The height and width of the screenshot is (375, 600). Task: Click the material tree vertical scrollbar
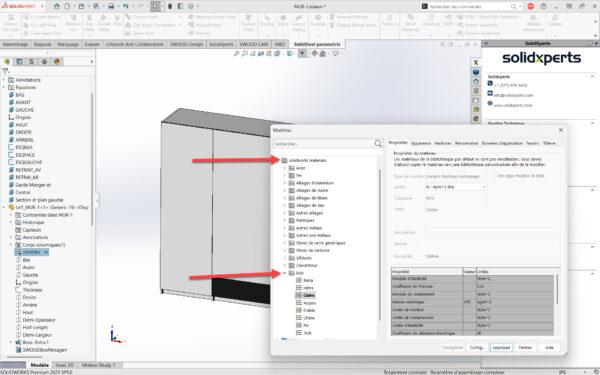(380, 245)
